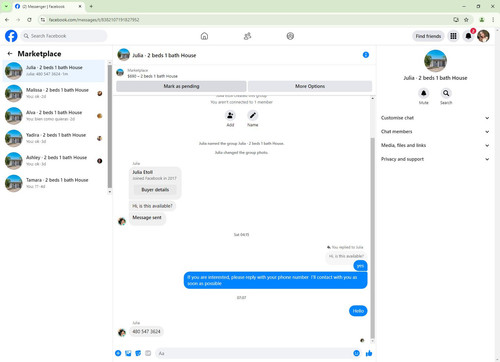Open the Groups icon in top navigation
This screenshot has height=362, width=500.
point(290,36)
